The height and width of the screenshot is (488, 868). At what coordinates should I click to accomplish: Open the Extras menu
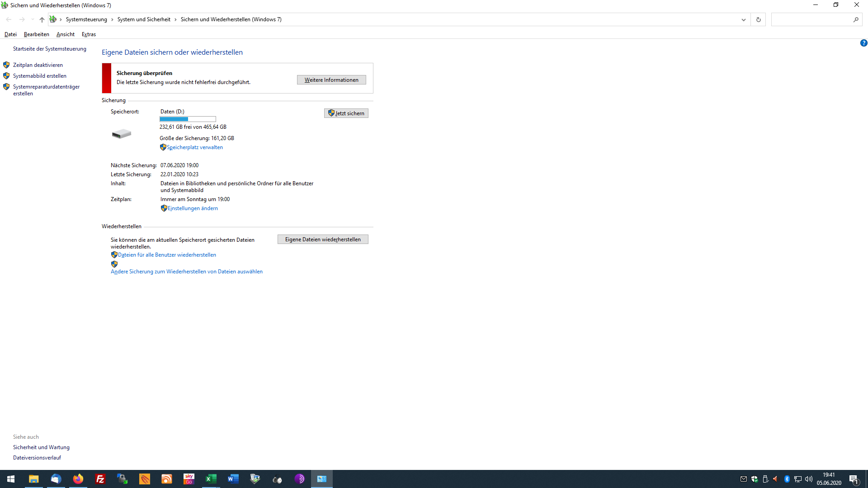click(x=89, y=34)
